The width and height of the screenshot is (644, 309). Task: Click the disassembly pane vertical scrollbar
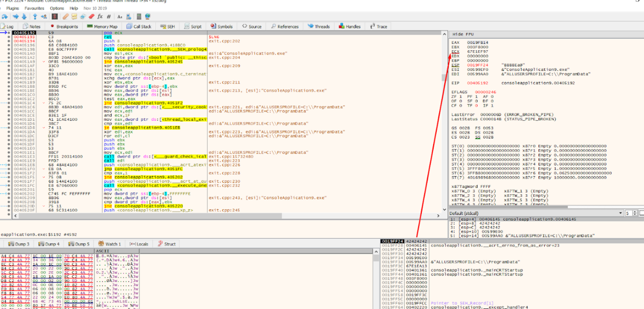coord(443,123)
